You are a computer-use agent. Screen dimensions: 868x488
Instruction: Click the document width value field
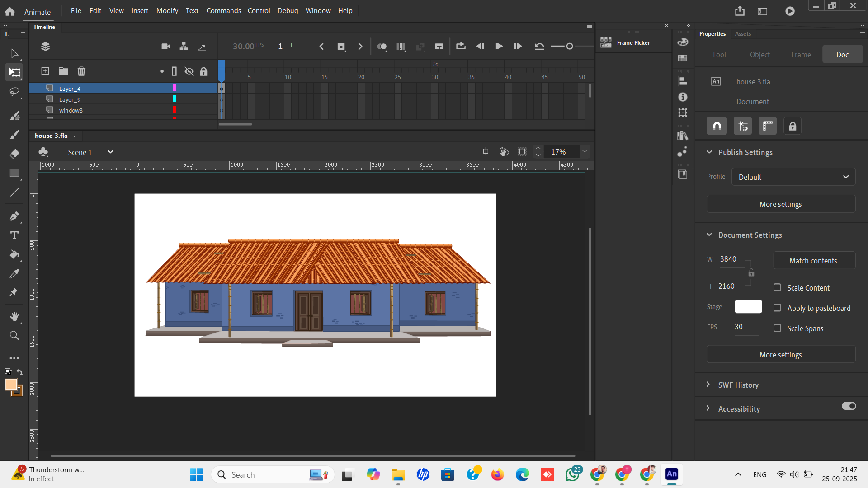tap(728, 259)
